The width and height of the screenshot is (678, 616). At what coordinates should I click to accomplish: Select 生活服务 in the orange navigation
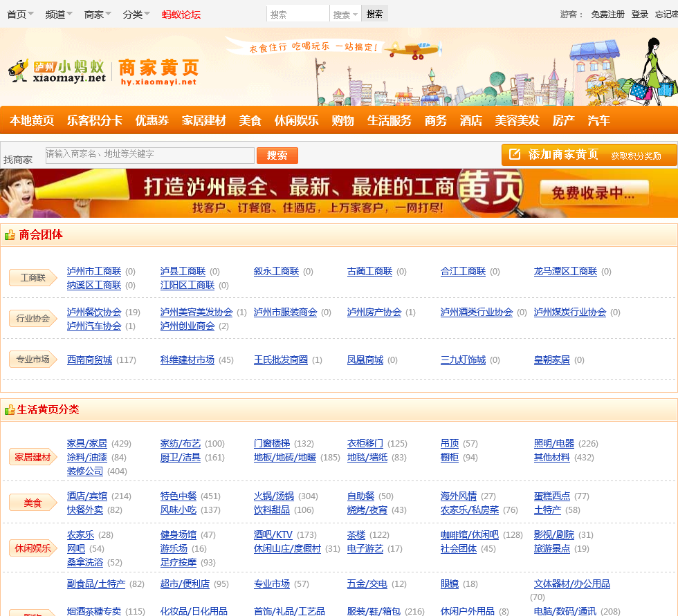[389, 120]
